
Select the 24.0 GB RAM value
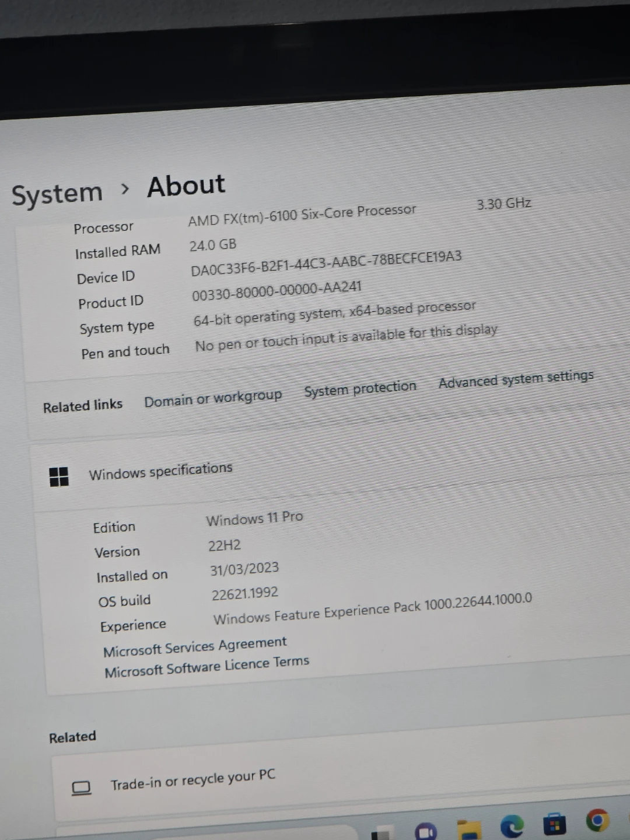[213, 245]
